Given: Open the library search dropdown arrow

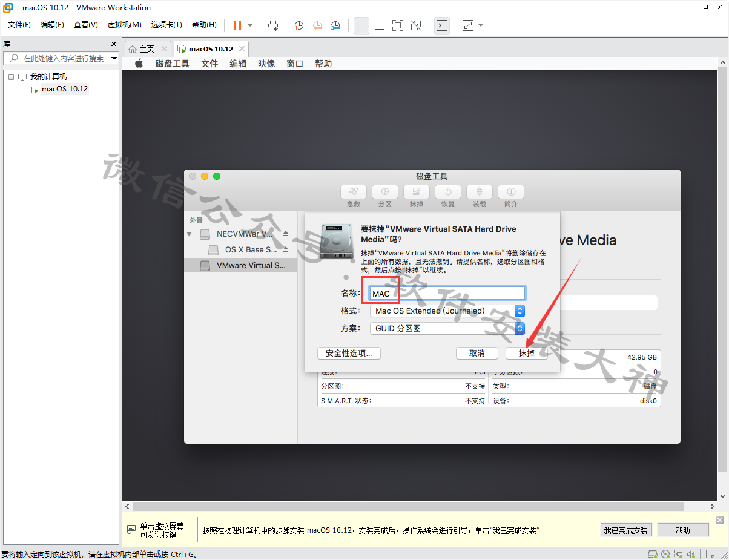Looking at the screenshot, I should click(x=114, y=59).
